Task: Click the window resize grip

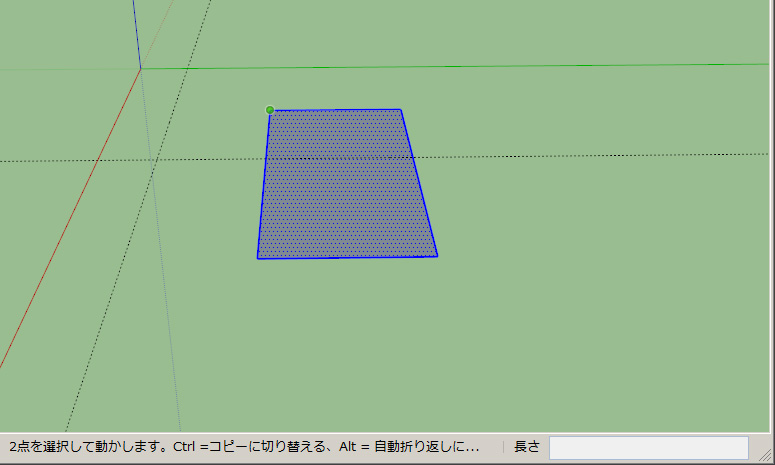Action: [766, 455]
